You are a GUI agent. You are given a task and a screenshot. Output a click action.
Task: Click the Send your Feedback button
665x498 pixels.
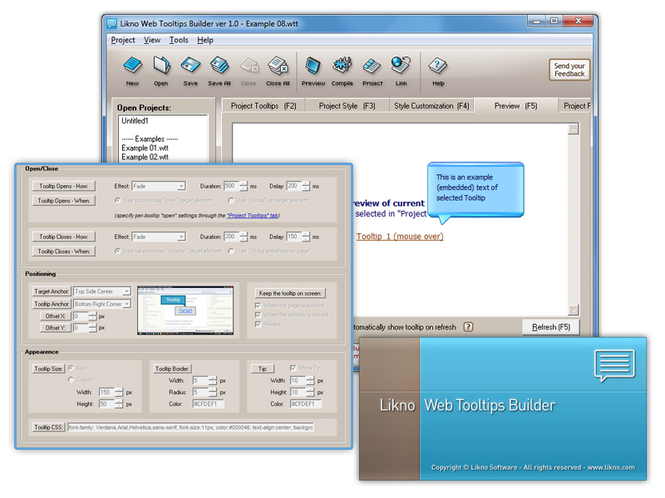click(569, 70)
